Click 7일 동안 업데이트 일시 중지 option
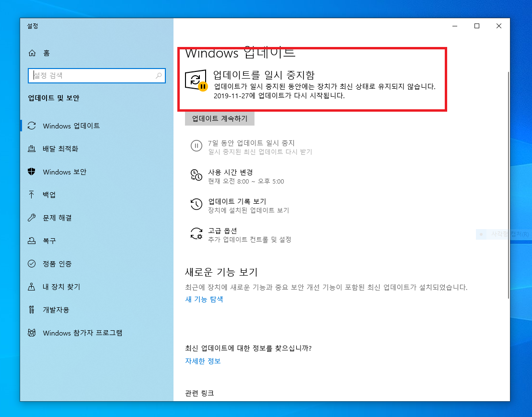Image resolution: width=532 pixels, height=417 pixels. click(x=251, y=143)
